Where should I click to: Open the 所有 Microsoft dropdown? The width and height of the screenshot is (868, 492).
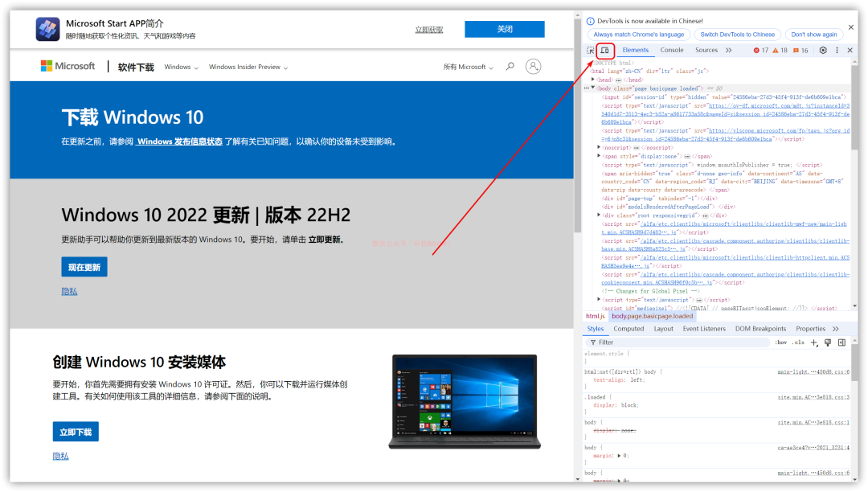pyautogui.click(x=468, y=67)
